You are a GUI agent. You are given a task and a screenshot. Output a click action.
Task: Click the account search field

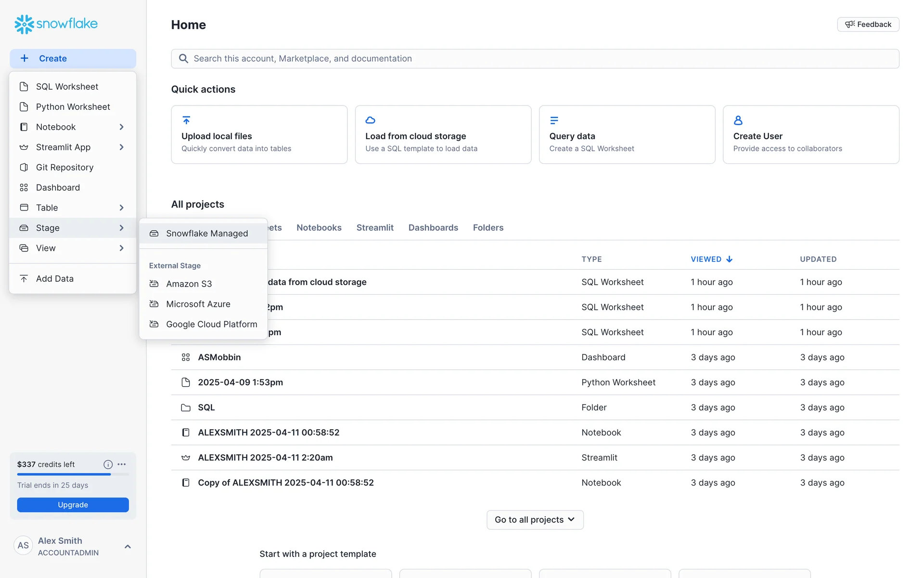point(534,59)
